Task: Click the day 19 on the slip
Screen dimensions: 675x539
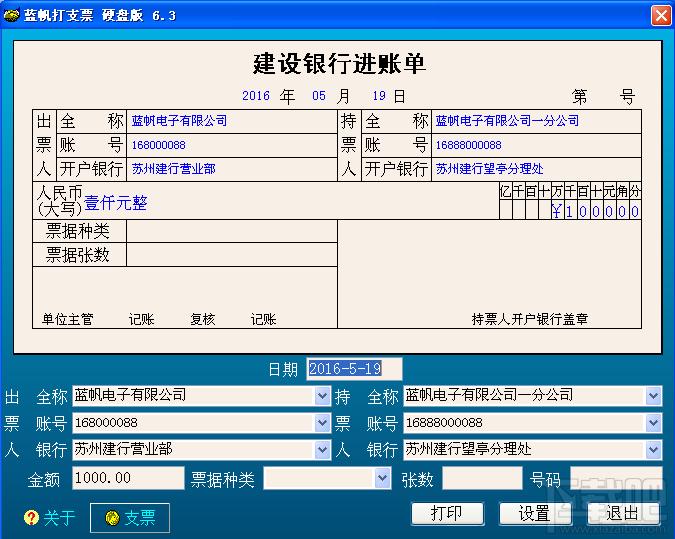Action: click(x=379, y=96)
